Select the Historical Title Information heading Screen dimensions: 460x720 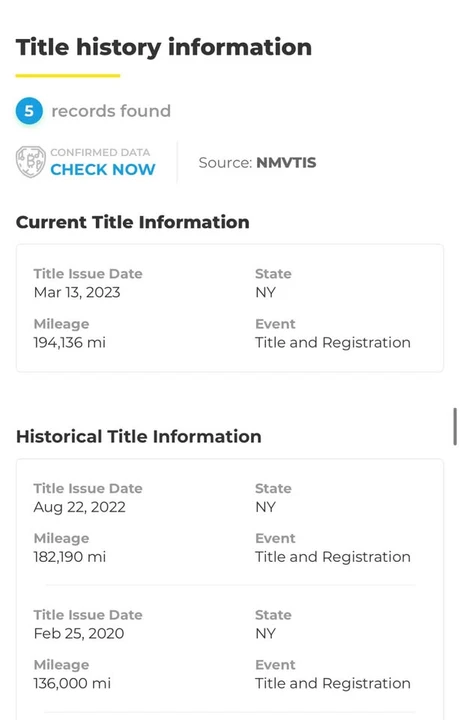point(139,436)
